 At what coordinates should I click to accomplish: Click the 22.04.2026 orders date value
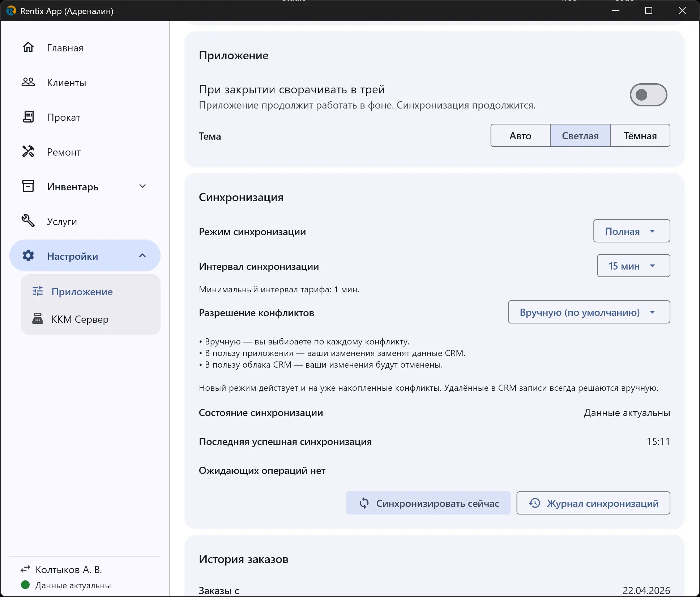tap(646, 590)
